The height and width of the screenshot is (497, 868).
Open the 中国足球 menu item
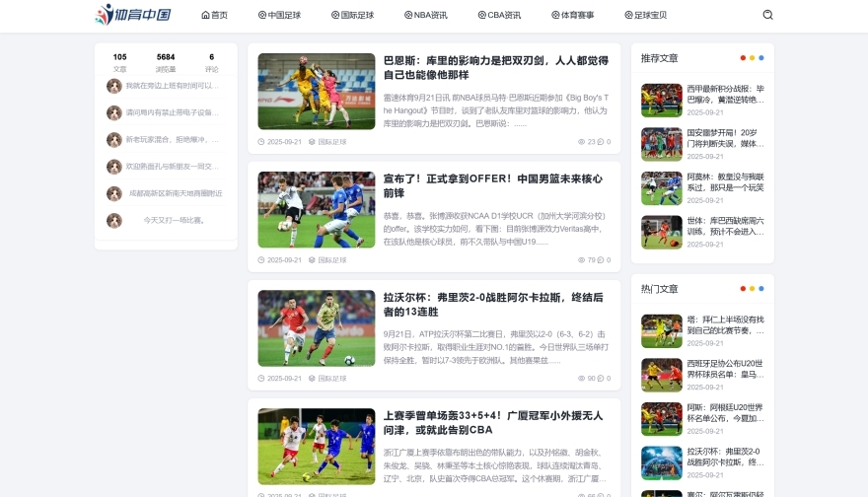[279, 15]
